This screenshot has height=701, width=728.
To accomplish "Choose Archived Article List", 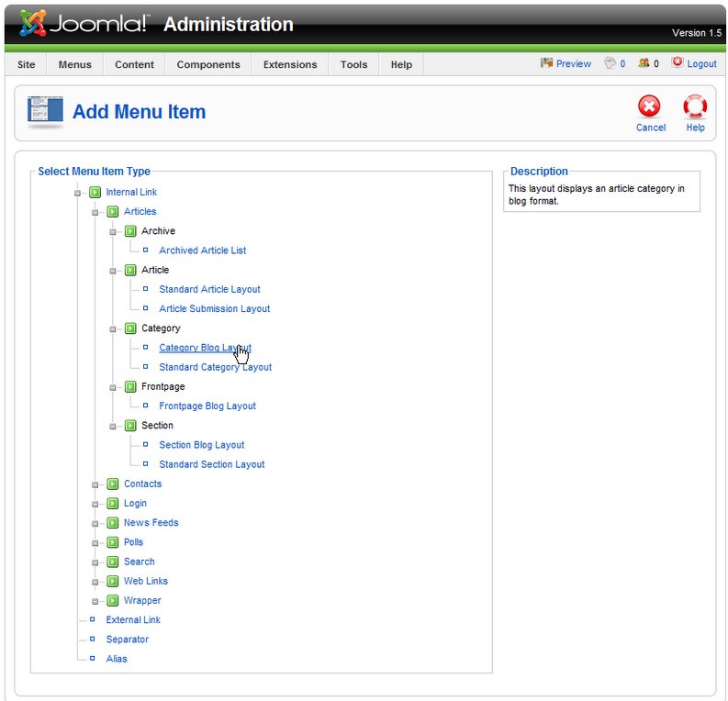I will click(203, 250).
